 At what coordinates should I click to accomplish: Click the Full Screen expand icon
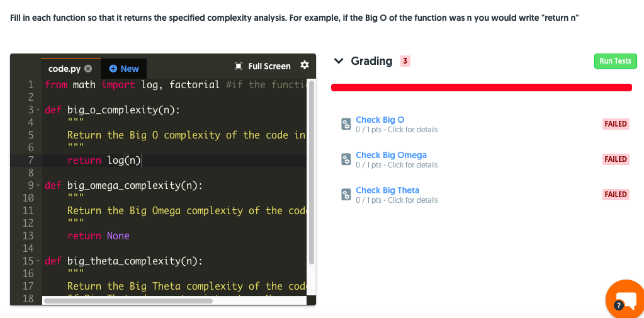[x=238, y=66]
